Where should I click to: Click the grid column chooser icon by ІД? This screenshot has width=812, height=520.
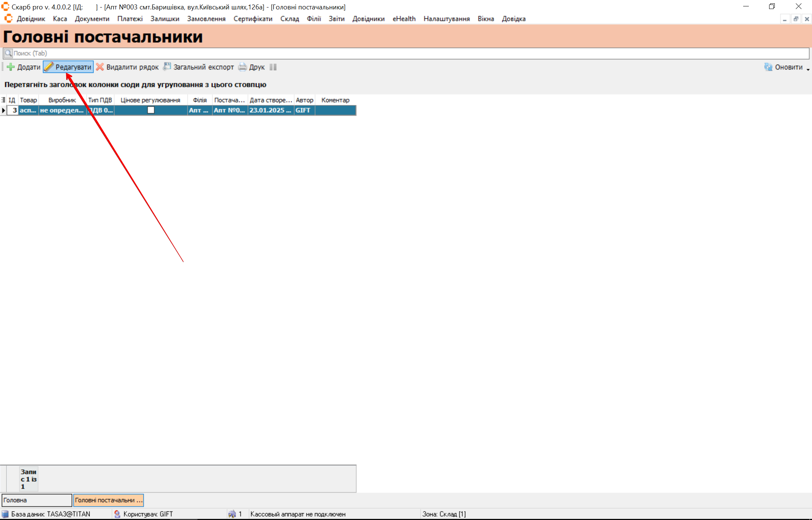pos(3,100)
